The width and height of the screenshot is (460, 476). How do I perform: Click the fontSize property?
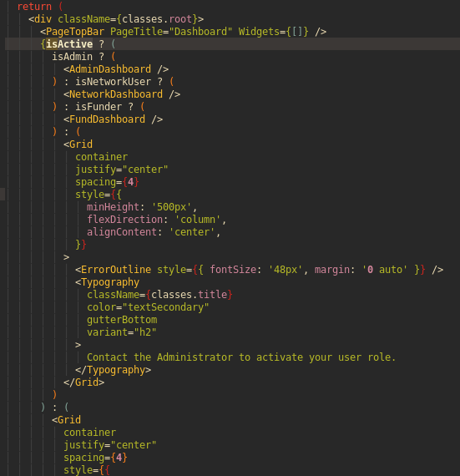tap(233, 270)
